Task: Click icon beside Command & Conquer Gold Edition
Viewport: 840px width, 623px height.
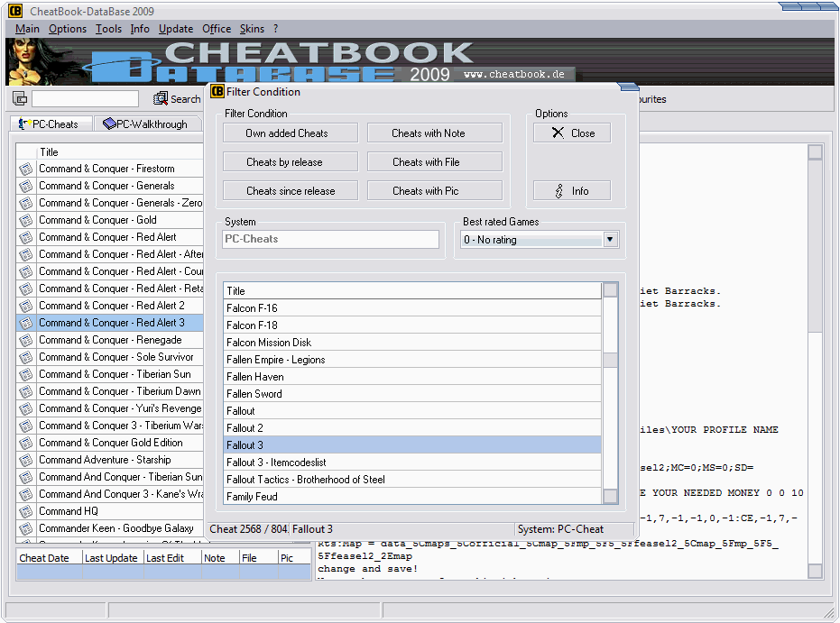Action: point(25,443)
